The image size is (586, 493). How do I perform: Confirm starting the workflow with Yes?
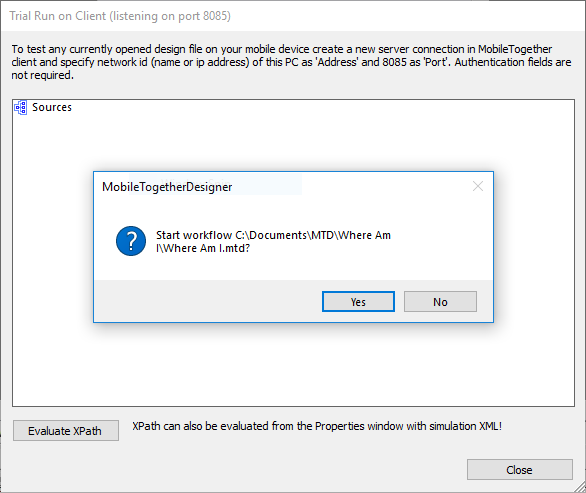click(358, 302)
